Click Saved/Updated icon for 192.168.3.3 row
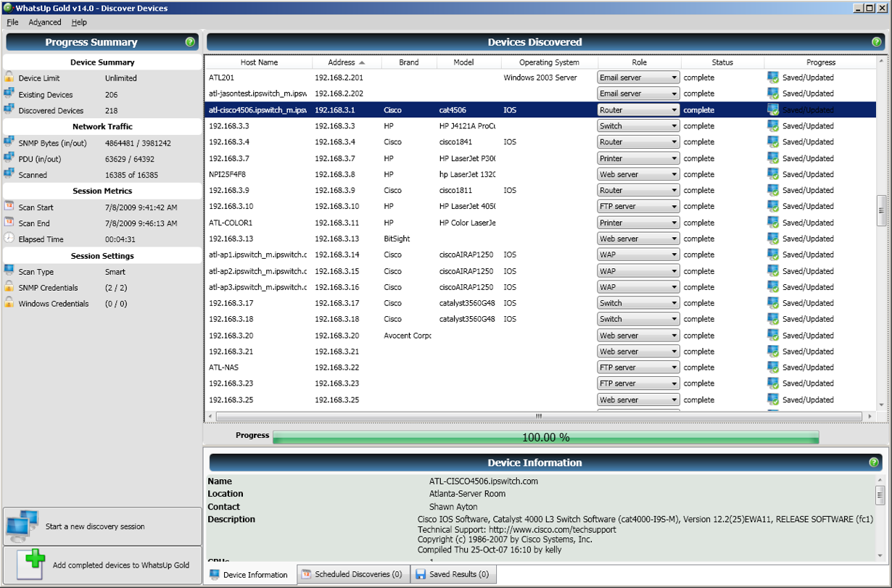 point(773,126)
